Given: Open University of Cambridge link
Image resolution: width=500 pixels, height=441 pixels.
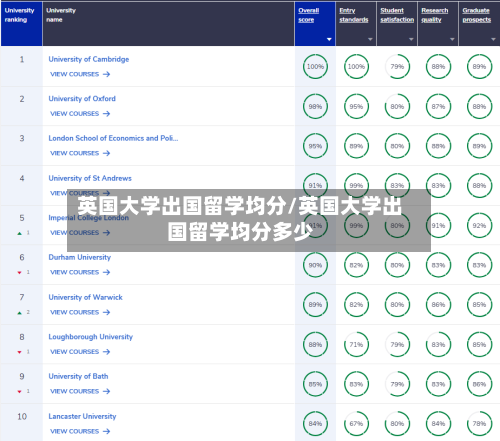Looking at the screenshot, I should click(89, 59).
